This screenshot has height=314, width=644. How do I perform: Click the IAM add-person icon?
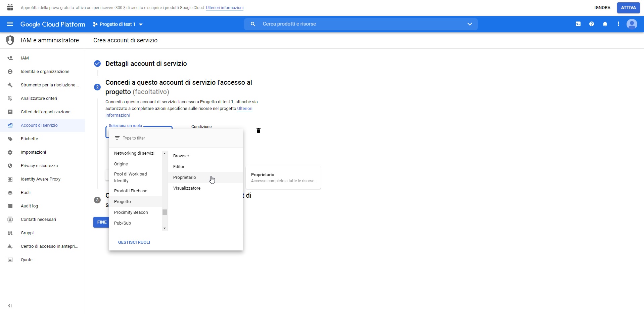pos(10,58)
